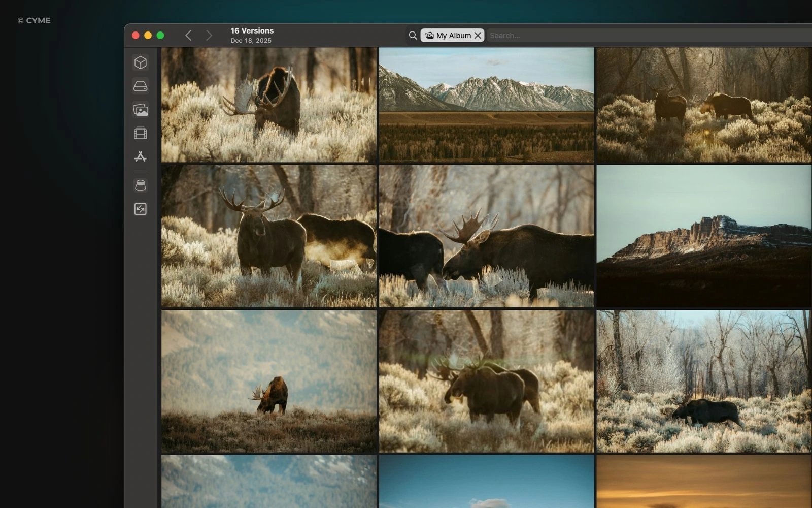
Task: Click the My Album search token label
Action: (x=453, y=36)
